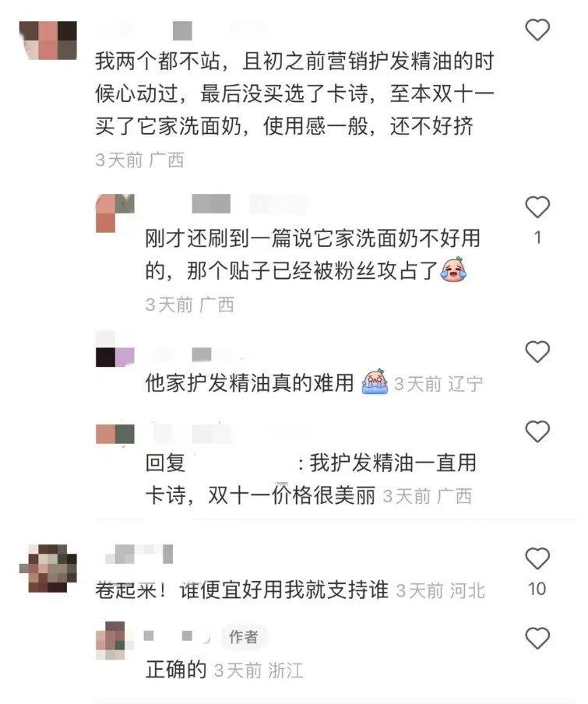Tap the like count 10
The image size is (588, 704).
(x=537, y=589)
